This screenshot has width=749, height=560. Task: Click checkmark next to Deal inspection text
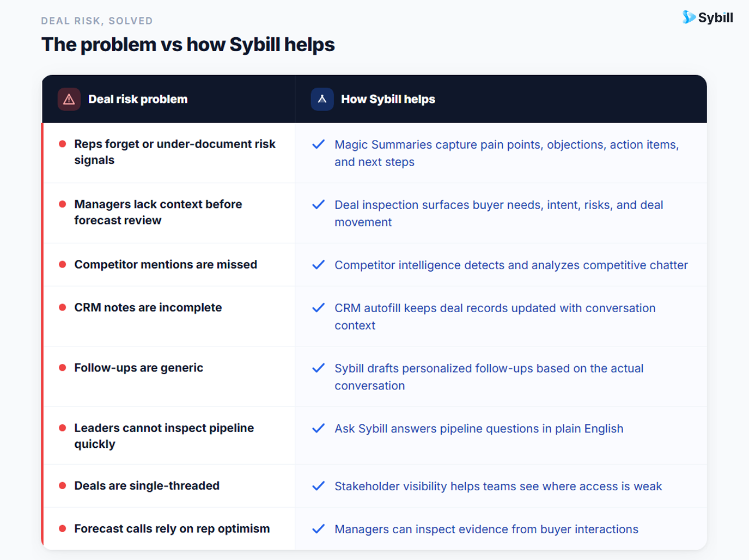pos(319,205)
